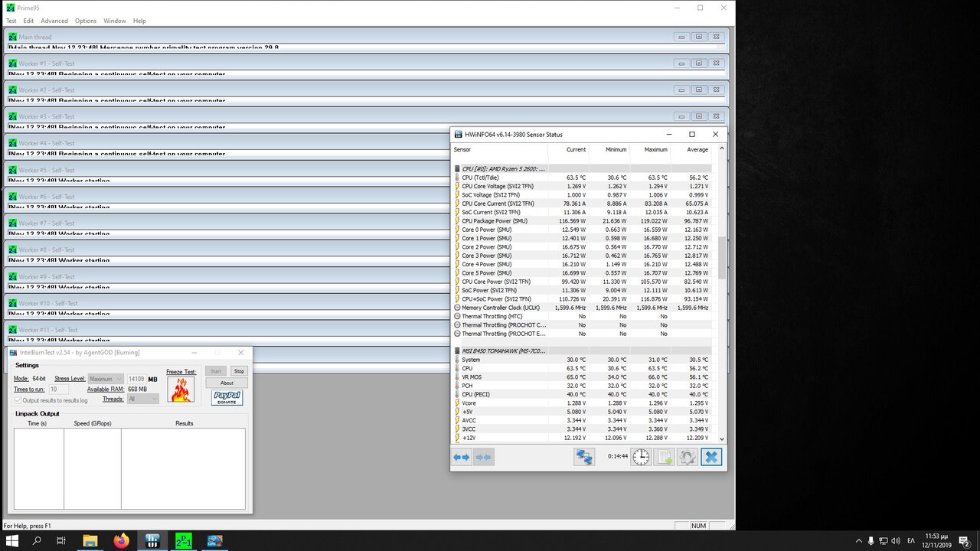The width and height of the screenshot is (980, 551).
Task: Click the greyed Start button in IntelBurnTest
Action: 216,371
